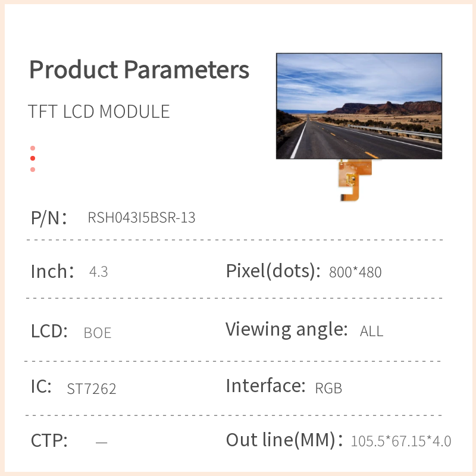Viewport: 476px width, 476px height.
Task: Select the RGB interface value
Action: [x=328, y=389]
